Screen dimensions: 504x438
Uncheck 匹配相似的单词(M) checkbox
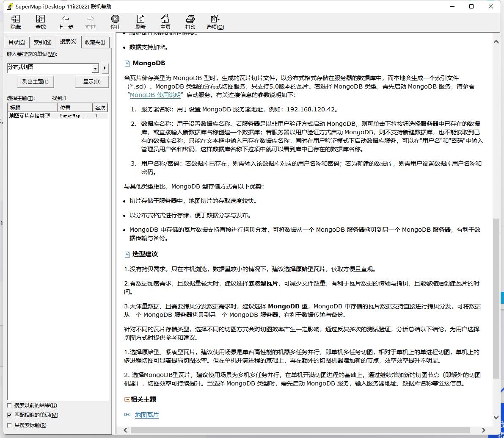(x=9, y=415)
